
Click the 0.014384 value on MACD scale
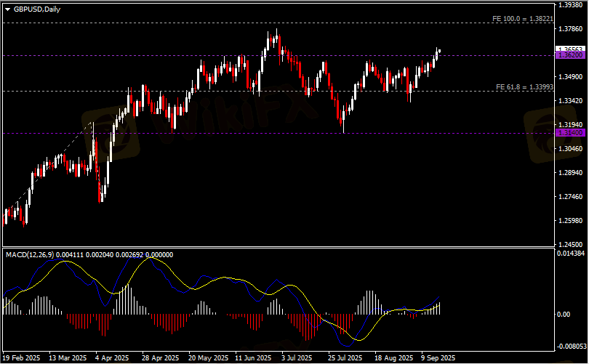569,254
